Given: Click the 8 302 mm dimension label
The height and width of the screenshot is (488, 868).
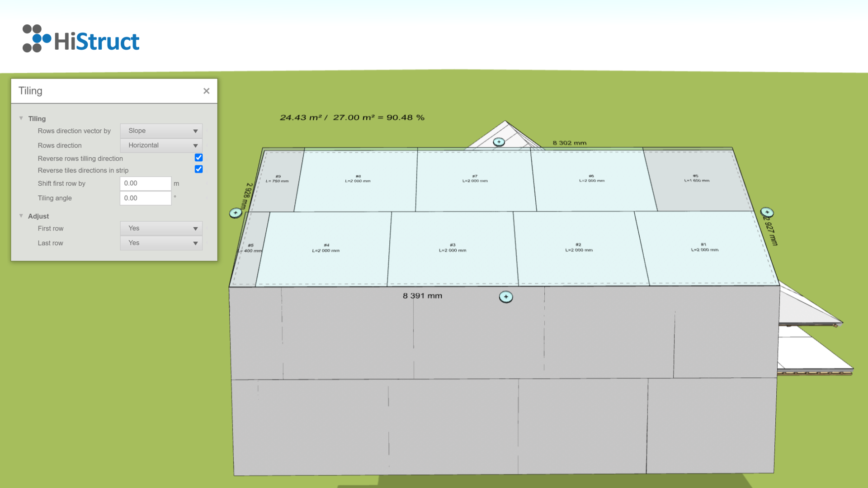Looking at the screenshot, I should (x=569, y=143).
